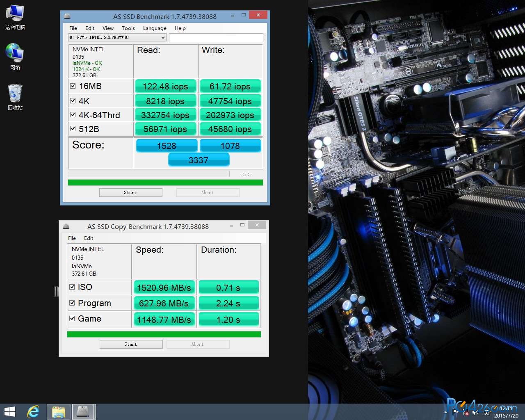525x420 pixels.
Task: Switch input language indicator in tray
Action: (487, 412)
